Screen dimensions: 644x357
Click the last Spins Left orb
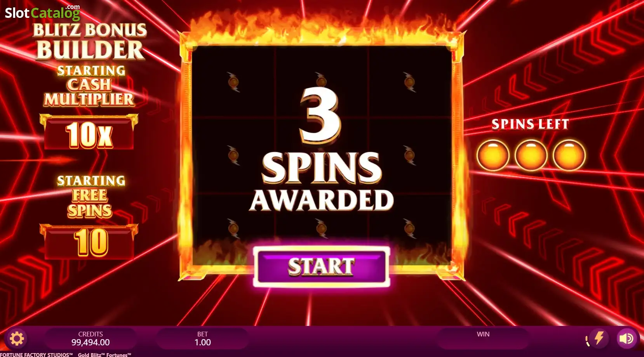pos(569,155)
